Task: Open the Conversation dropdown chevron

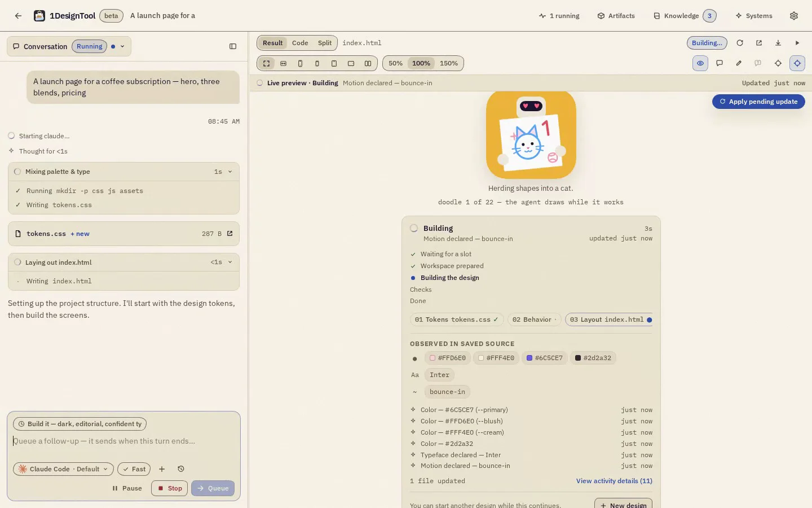Action: point(122,46)
